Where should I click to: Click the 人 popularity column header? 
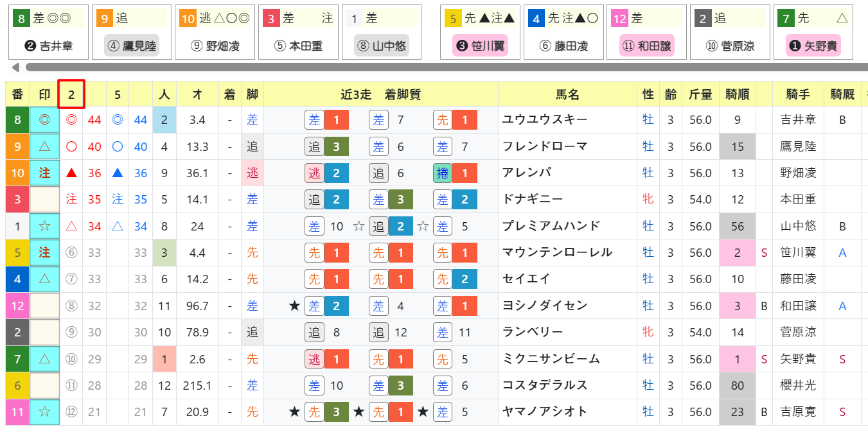coord(164,94)
